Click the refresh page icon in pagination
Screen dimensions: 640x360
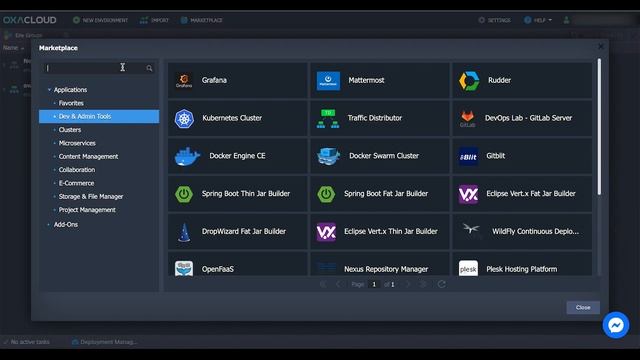(442, 284)
